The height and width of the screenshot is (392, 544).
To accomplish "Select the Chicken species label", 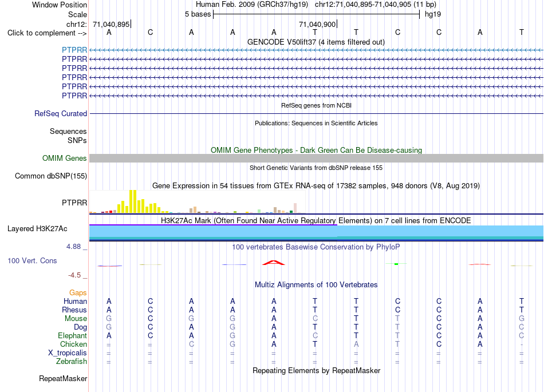I will pos(73,344).
